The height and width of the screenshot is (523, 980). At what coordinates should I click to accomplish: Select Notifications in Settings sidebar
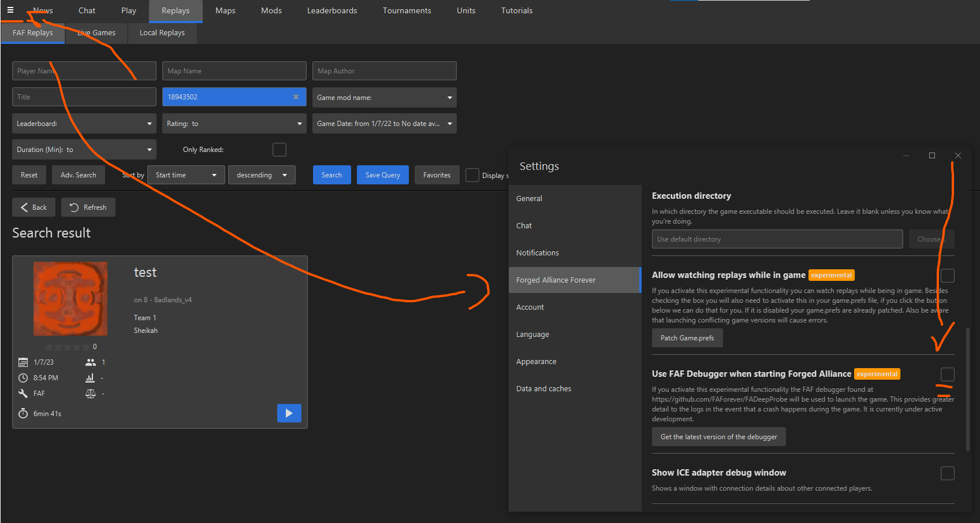[x=575, y=253]
